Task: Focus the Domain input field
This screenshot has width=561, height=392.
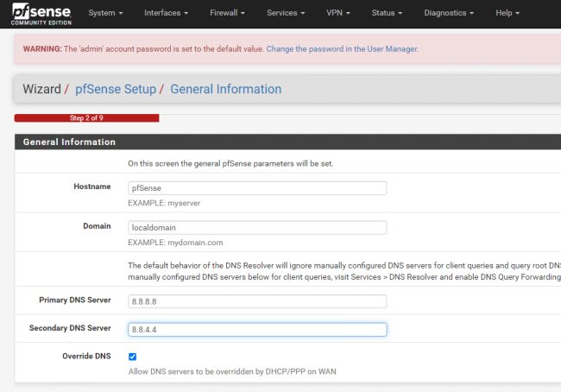Action: [x=257, y=228]
